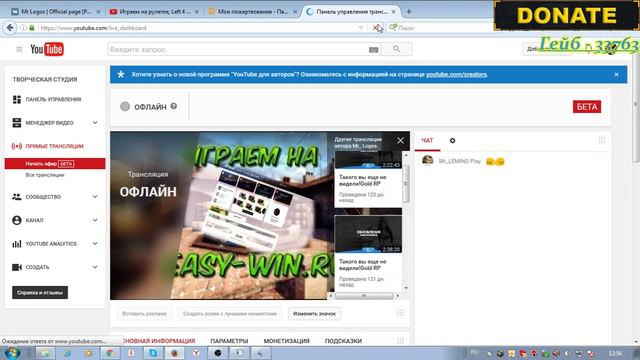Image resolution: width=640 pixels, height=360 pixels.
Task: Expand Канал chevron
Action: point(95,220)
